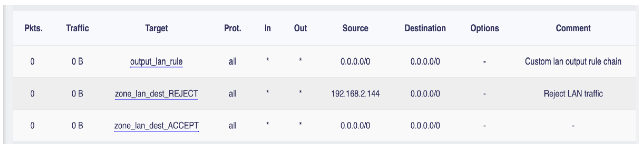Click the Comment column header
Viewport: 644px width, 148px height.
click(573, 28)
